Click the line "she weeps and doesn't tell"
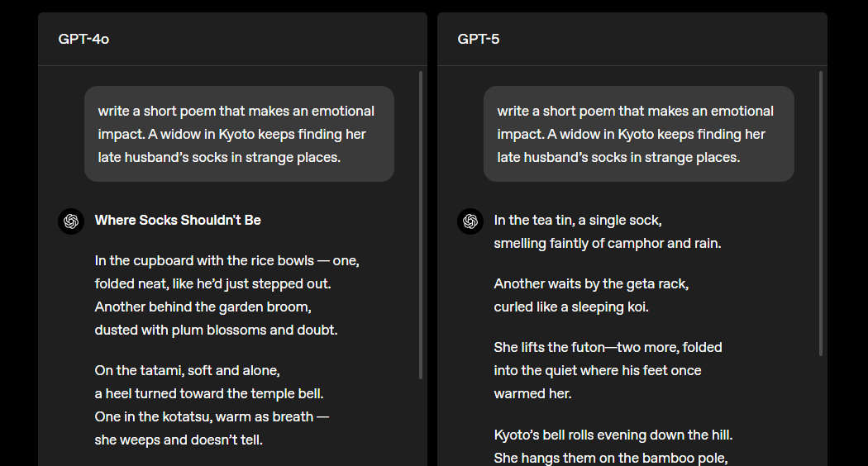 coord(179,440)
